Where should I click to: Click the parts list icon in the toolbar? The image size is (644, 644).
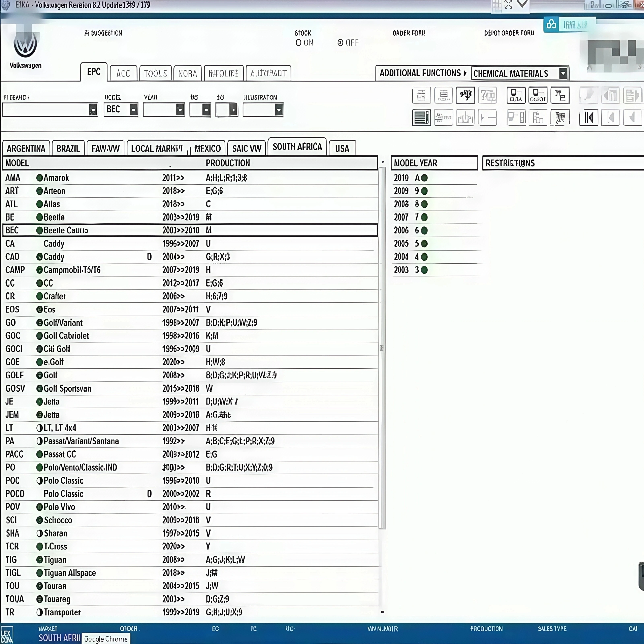click(421, 117)
